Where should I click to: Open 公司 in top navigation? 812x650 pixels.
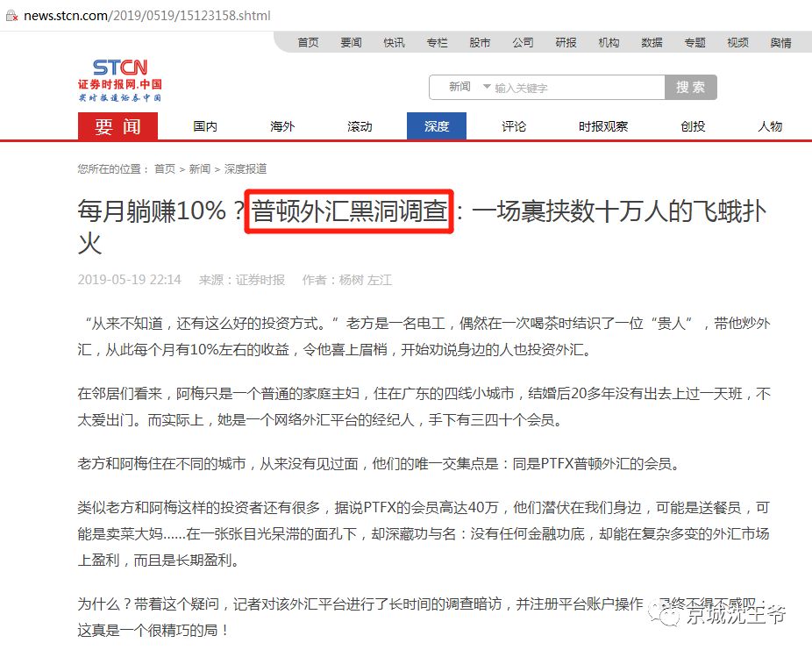click(x=523, y=42)
